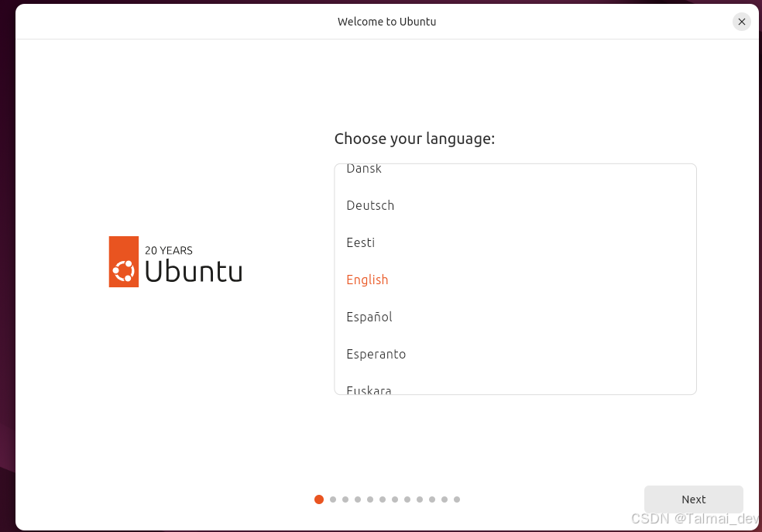This screenshot has height=532, width=762.
Task: Select Eesti in the language list
Action: pos(515,242)
